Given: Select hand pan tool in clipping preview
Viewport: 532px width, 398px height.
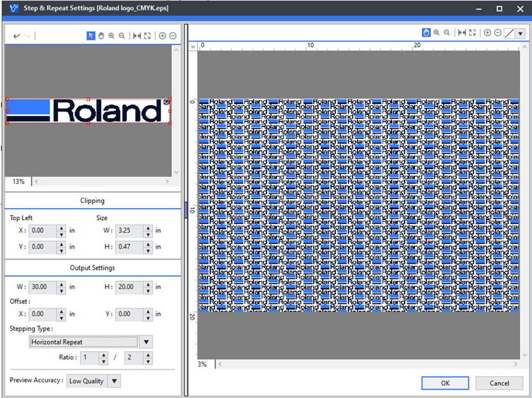Looking at the screenshot, I should tap(101, 36).
